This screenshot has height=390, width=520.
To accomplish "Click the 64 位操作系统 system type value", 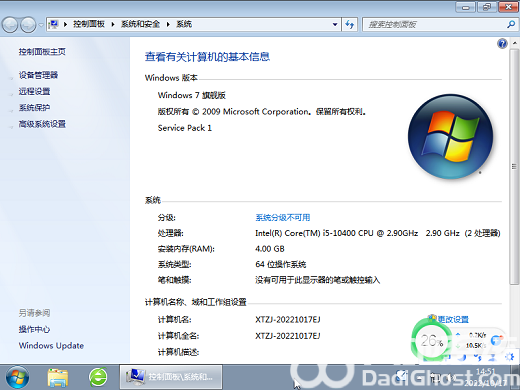I will [281, 265].
